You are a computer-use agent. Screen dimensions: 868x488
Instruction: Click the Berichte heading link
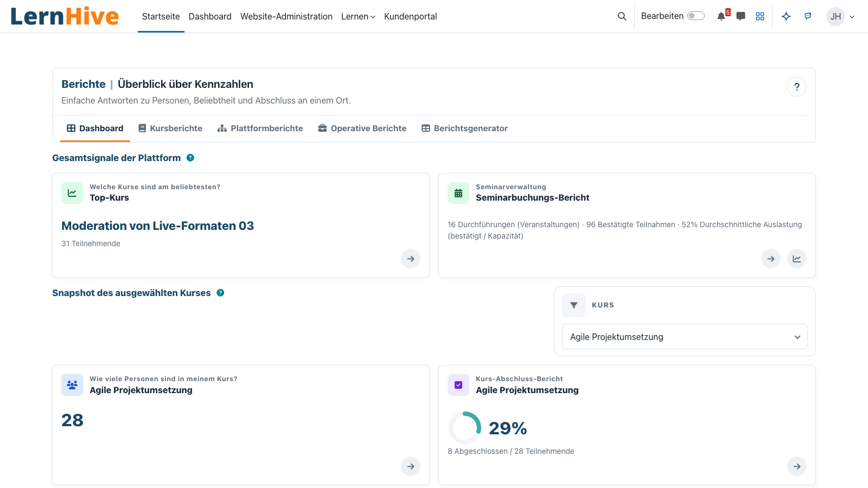[x=84, y=84]
